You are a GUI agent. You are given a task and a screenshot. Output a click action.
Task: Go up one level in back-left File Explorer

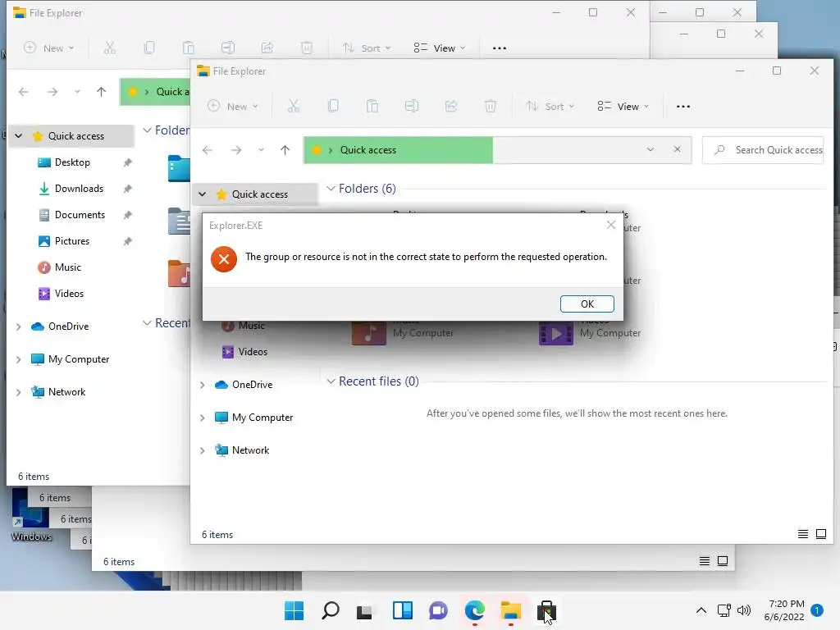[x=101, y=92]
